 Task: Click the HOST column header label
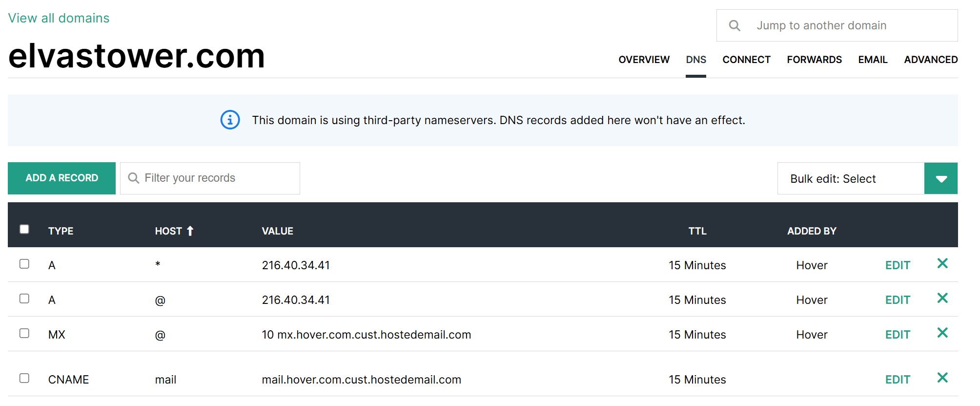click(x=168, y=231)
